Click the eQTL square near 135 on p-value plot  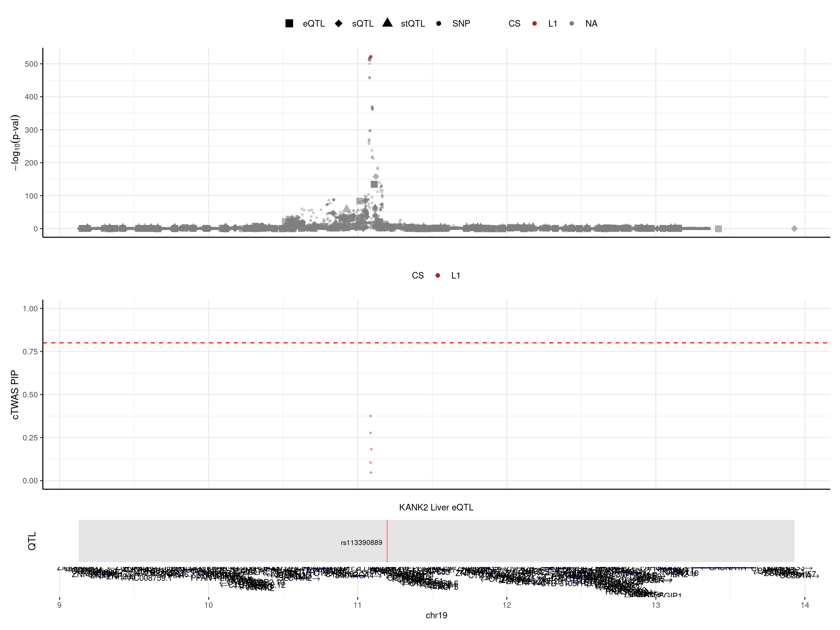pos(374,184)
